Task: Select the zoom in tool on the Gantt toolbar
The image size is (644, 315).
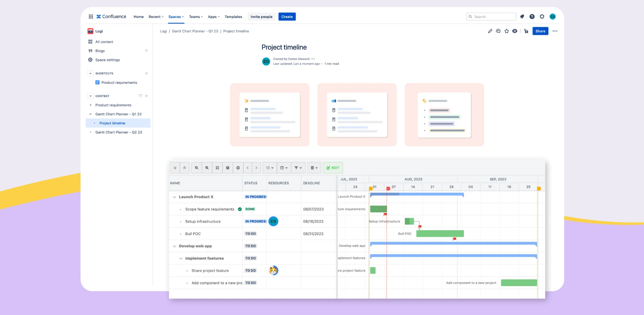Action: click(196, 168)
